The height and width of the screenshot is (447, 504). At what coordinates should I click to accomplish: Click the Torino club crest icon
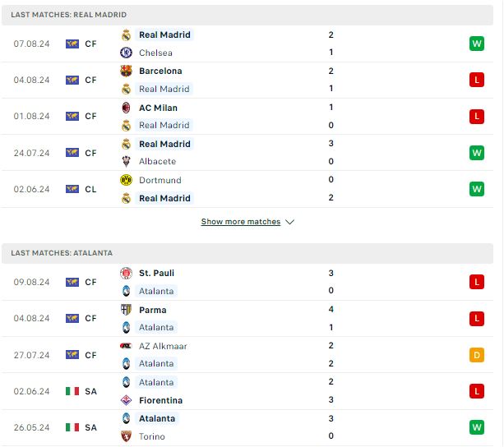tap(126, 436)
